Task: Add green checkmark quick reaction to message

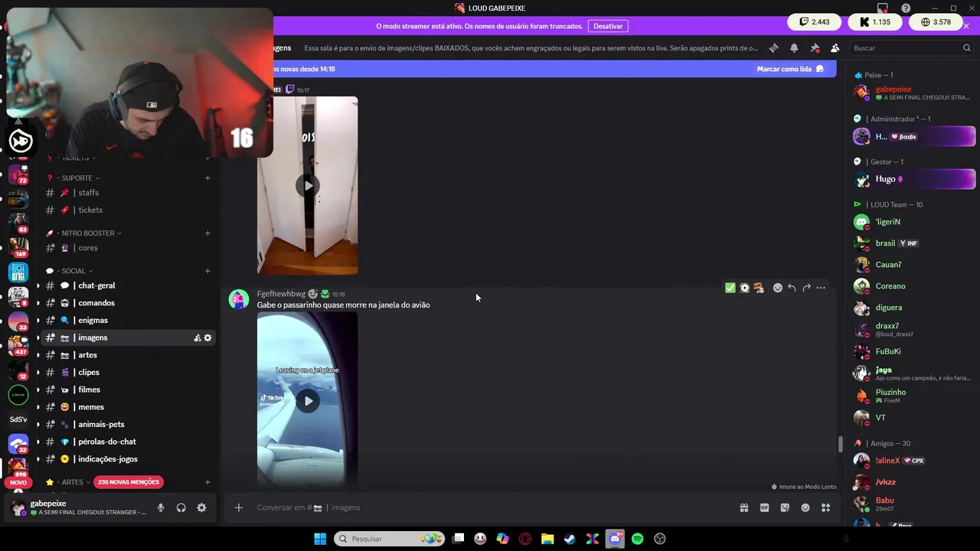Action: [730, 288]
